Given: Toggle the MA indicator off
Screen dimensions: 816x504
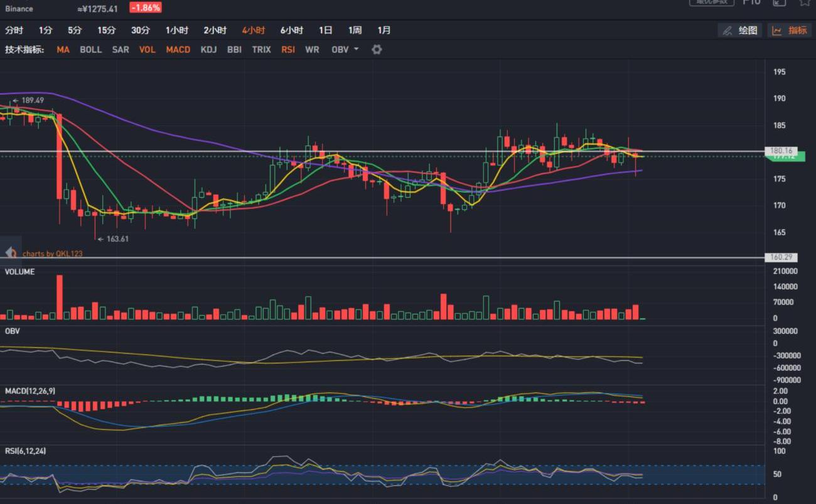Looking at the screenshot, I should pyautogui.click(x=63, y=50).
